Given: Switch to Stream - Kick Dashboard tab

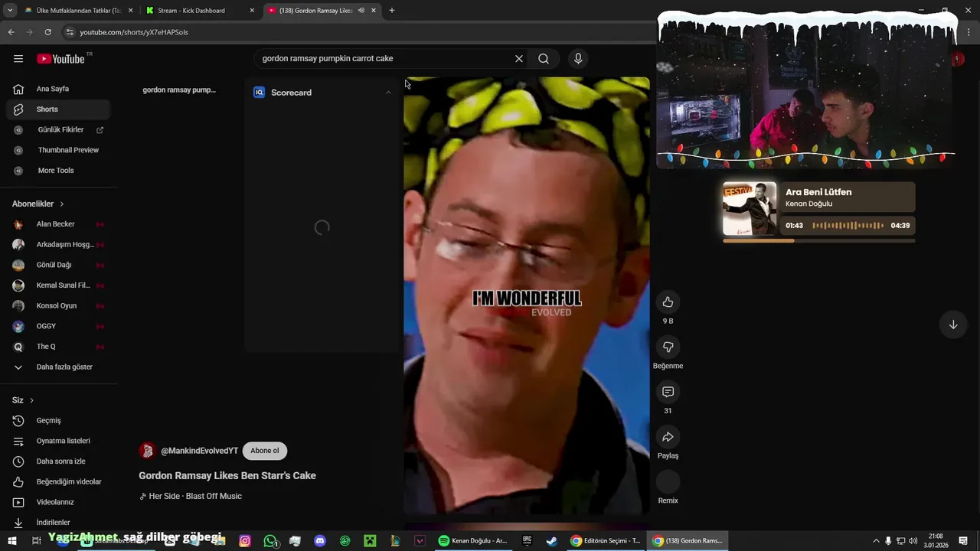Looking at the screenshot, I should (201, 11).
